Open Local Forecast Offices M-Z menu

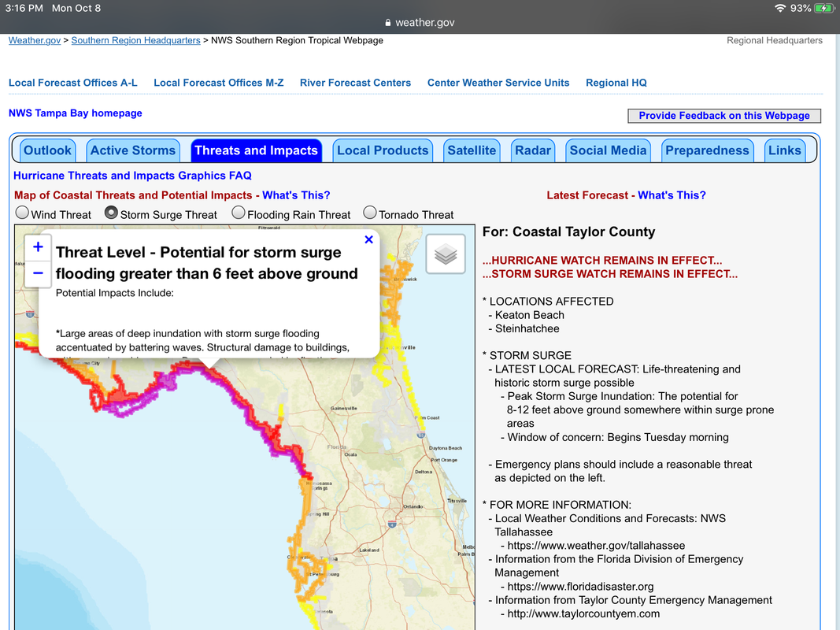[219, 83]
